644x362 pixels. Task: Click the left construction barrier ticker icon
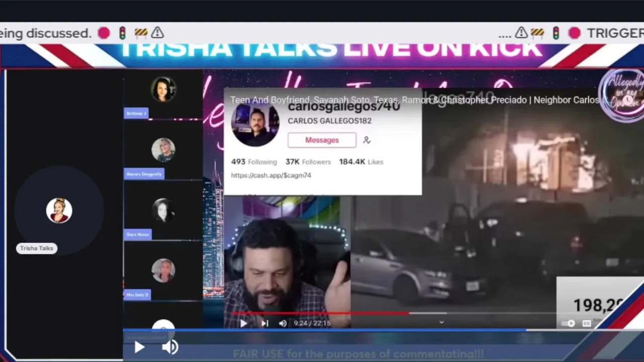click(x=141, y=33)
